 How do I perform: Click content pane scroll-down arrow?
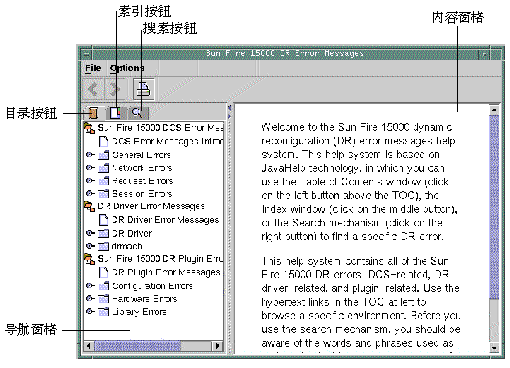(494, 348)
